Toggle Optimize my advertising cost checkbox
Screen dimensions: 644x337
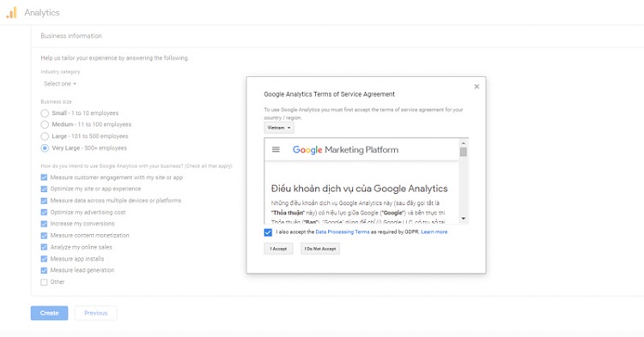(x=44, y=213)
